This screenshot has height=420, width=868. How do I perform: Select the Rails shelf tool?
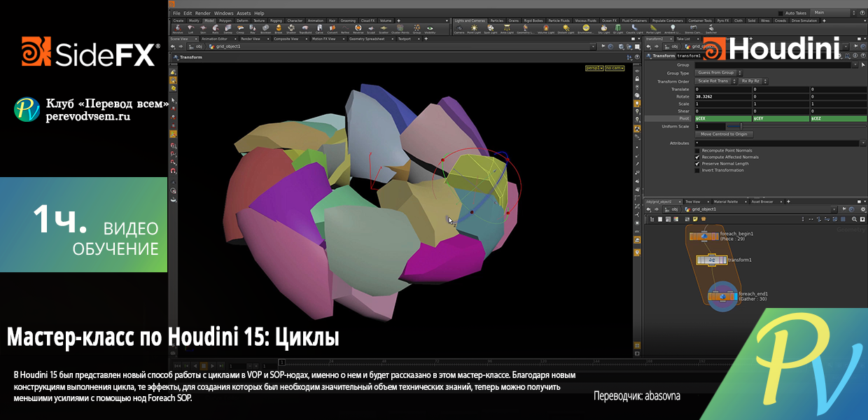(x=215, y=28)
